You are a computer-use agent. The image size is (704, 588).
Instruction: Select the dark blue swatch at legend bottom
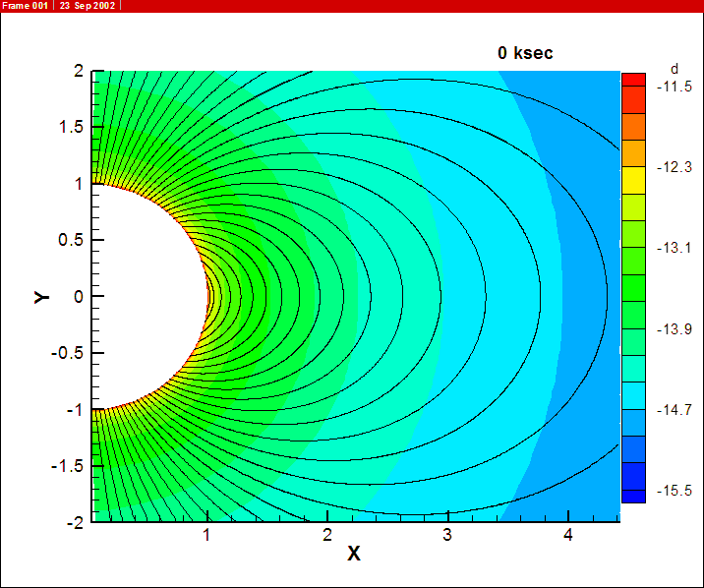[x=633, y=495]
